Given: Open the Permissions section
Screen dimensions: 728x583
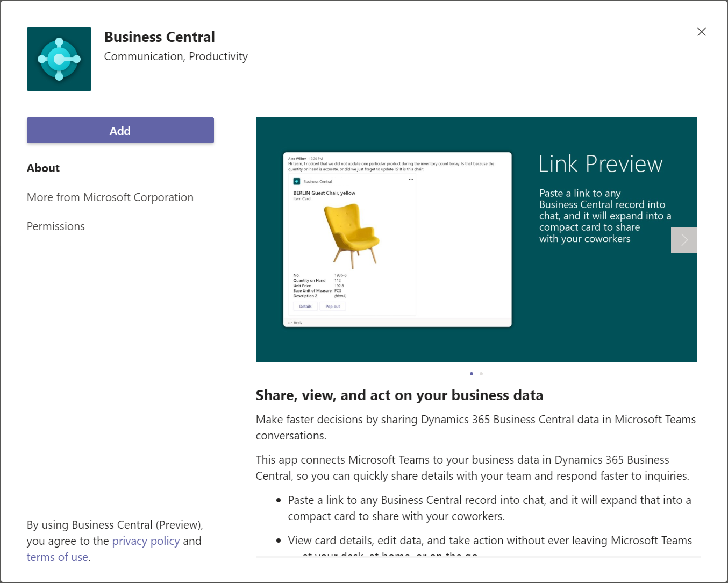Looking at the screenshot, I should (55, 226).
